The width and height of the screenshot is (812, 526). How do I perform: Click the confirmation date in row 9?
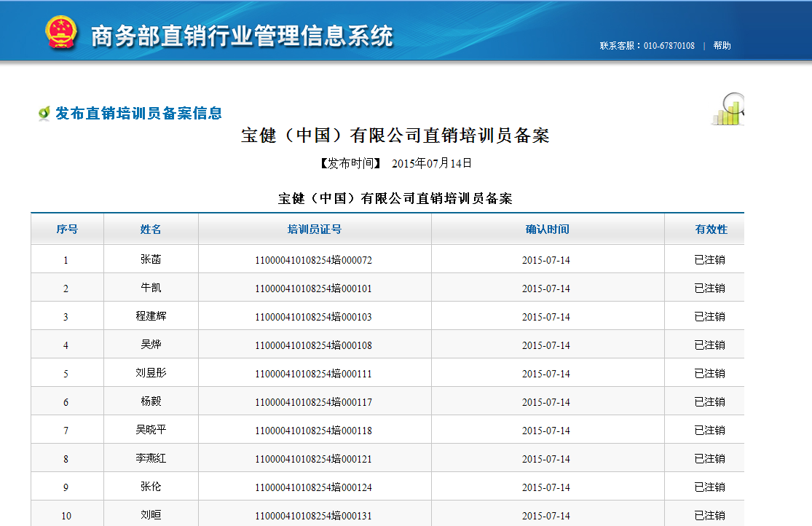(x=545, y=487)
